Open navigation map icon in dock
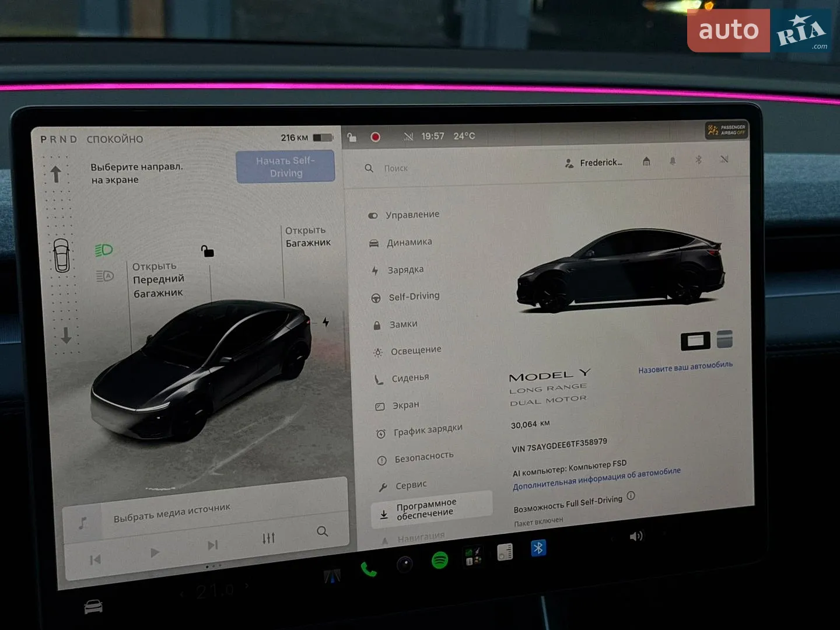The width and height of the screenshot is (840, 630). [x=332, y=576]
